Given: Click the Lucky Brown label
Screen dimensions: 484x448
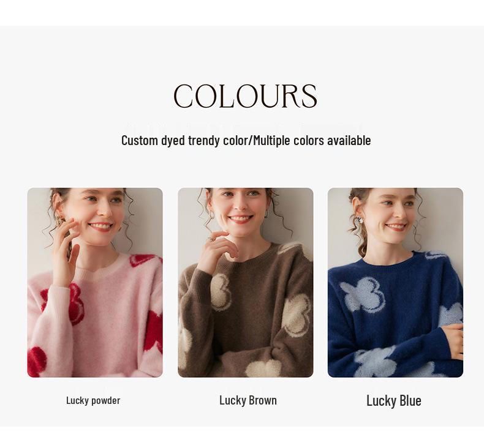Looking at the screenshot, I should point(248,400).
